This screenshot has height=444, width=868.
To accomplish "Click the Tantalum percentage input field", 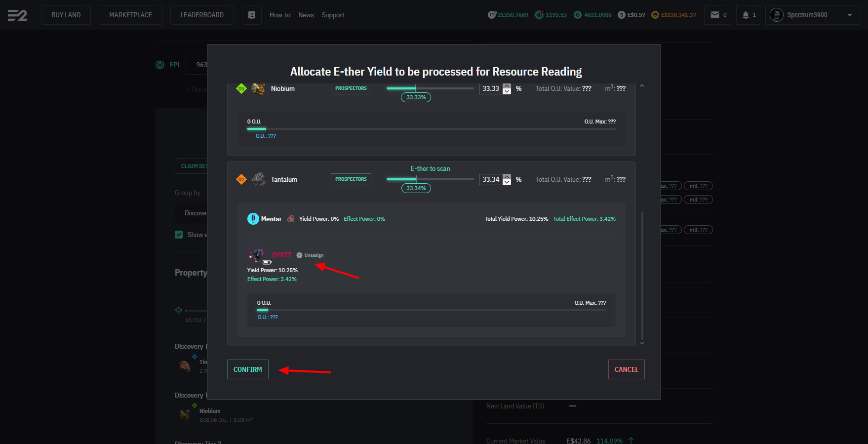I will coord(490,179).
